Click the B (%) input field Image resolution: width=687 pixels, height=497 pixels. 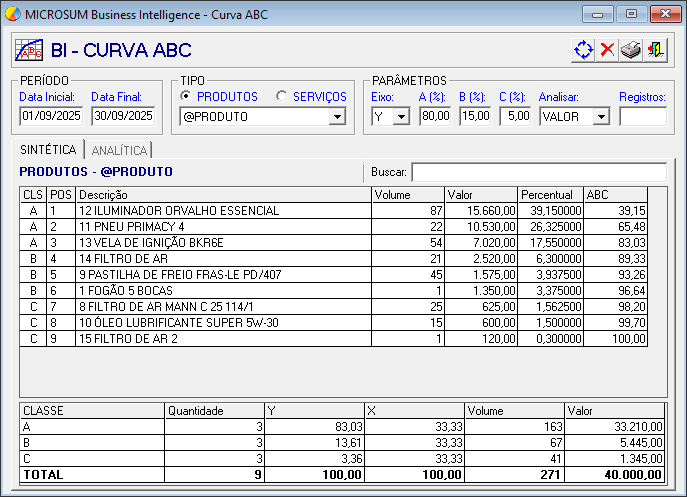(x=475, y=116)
